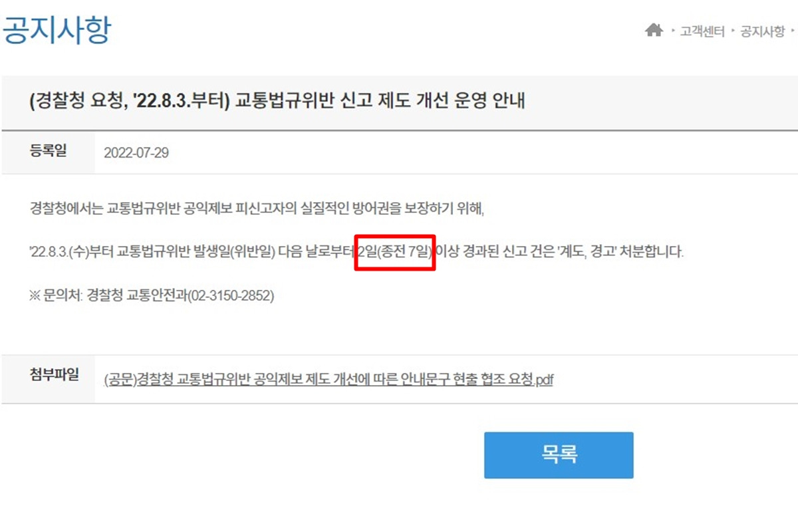Click the trailing arrow after 공지사항 breadcrumb

tap(793, 31)
